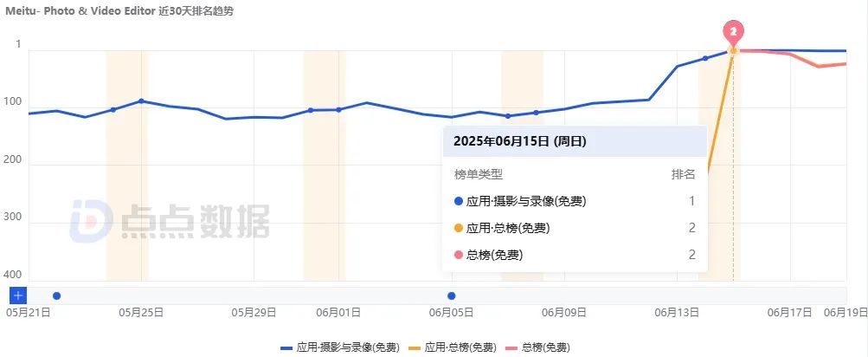Image resolution: width=868 pixels, height=357 pixels.
Task: Click the 06月17日 axis label
Action: pyautogui.click(x=789, y=313)
